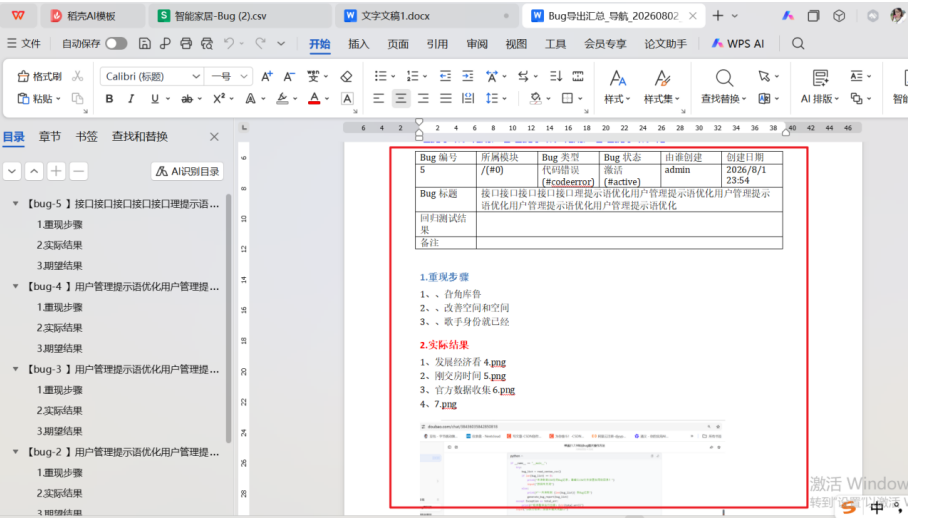Toggle superscript X² formatting
Image resolution: width=943 pixels, height=532 pixels.
[219, 99]
